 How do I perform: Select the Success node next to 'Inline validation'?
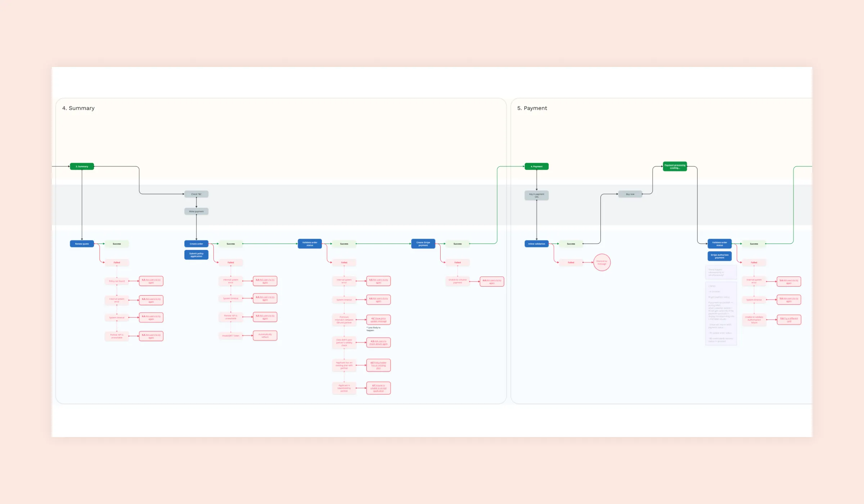571,244
